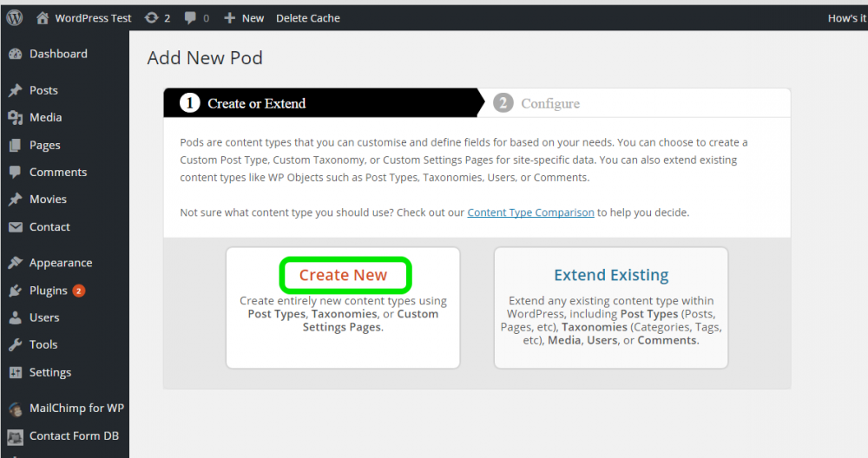This screenshot has width=868, height=458.
Task: Open the Content Type Comparison link
Action: 530,213
